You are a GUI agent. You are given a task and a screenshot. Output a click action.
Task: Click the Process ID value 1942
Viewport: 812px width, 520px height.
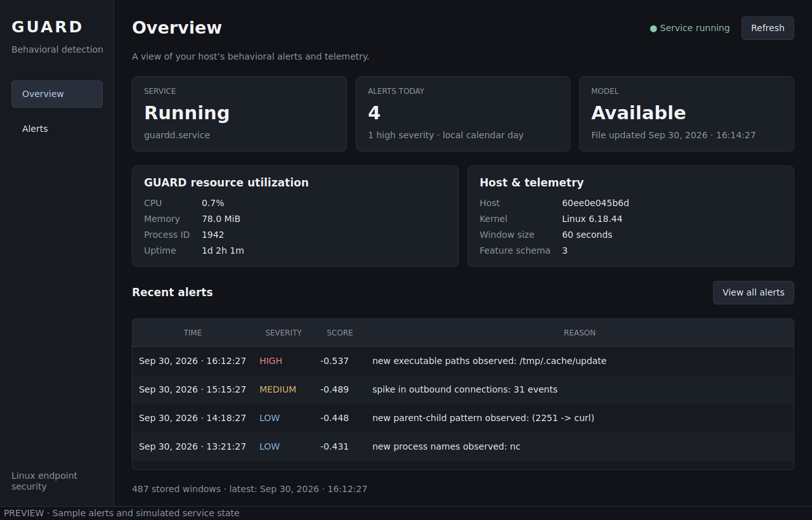click(x=213, y=235)
